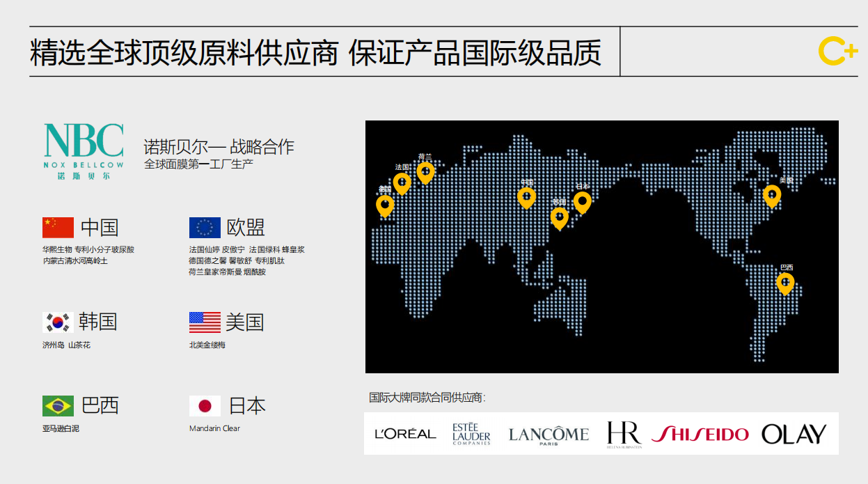Click the NBC Nox Bellcow logo
Screen dimensions: 868x484
pos(84,150)
